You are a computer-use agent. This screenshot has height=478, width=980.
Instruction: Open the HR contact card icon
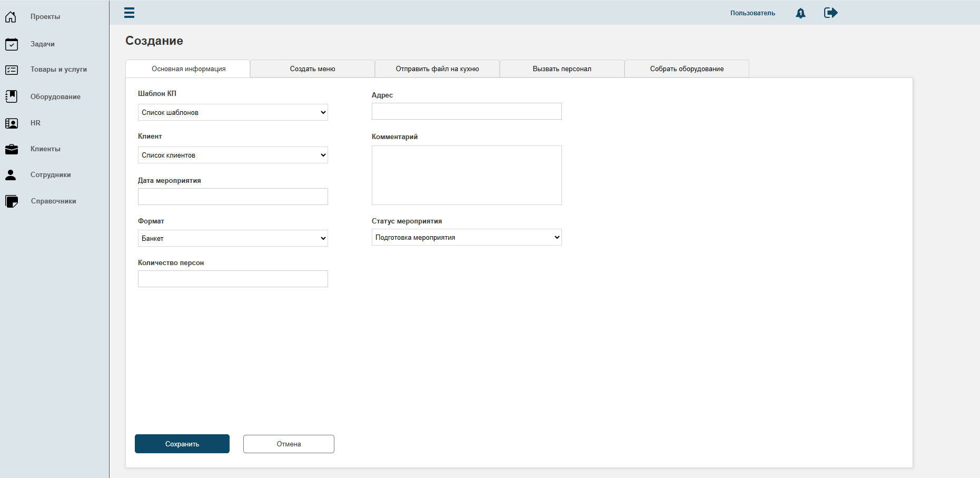point(12,123)
